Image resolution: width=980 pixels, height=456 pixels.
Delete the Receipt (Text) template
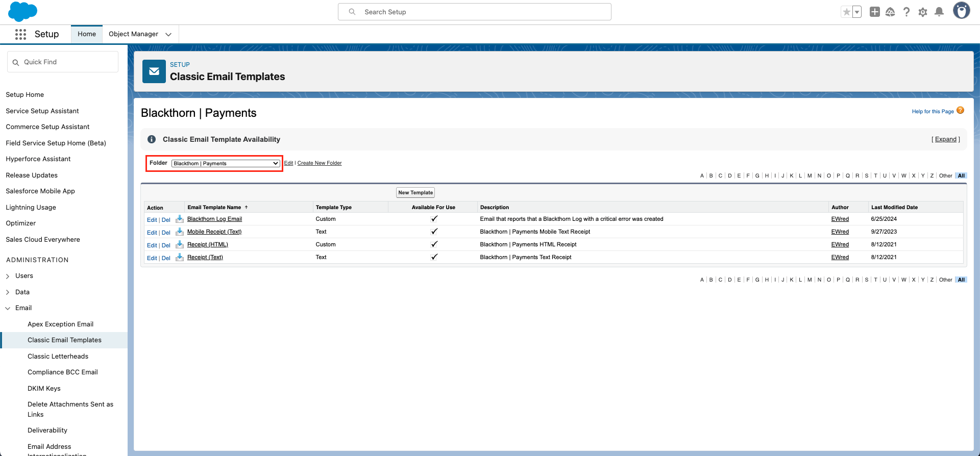tap(166, 258)
